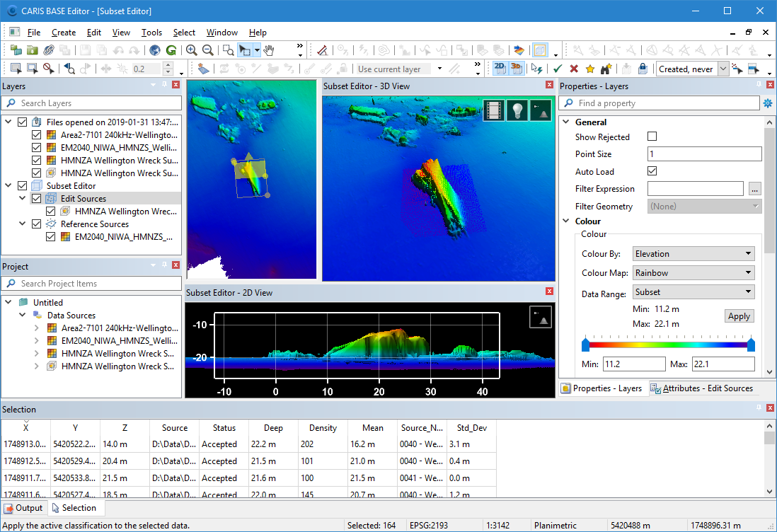The height and width of the screenshot is (532, 777).
Task: Click the lightbulb icon in 3D View
Action: pyautogui.click(x=517, y=110)
